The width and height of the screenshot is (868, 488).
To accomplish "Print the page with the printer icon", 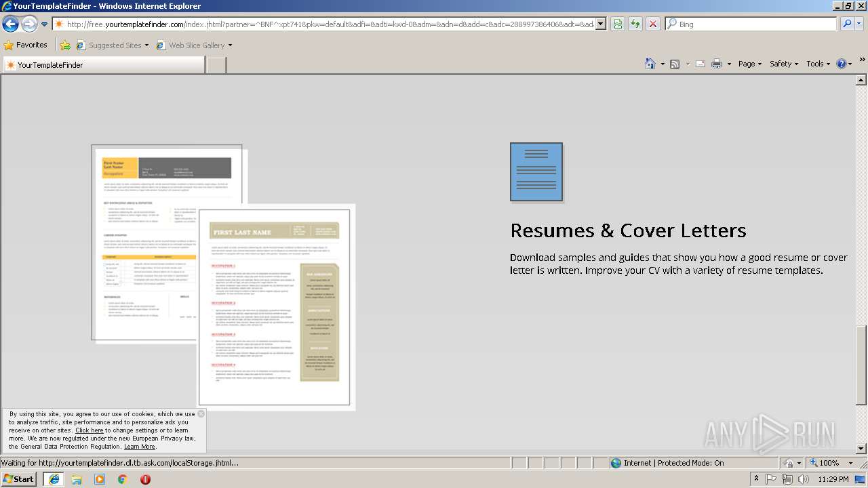I will point(717,64).
